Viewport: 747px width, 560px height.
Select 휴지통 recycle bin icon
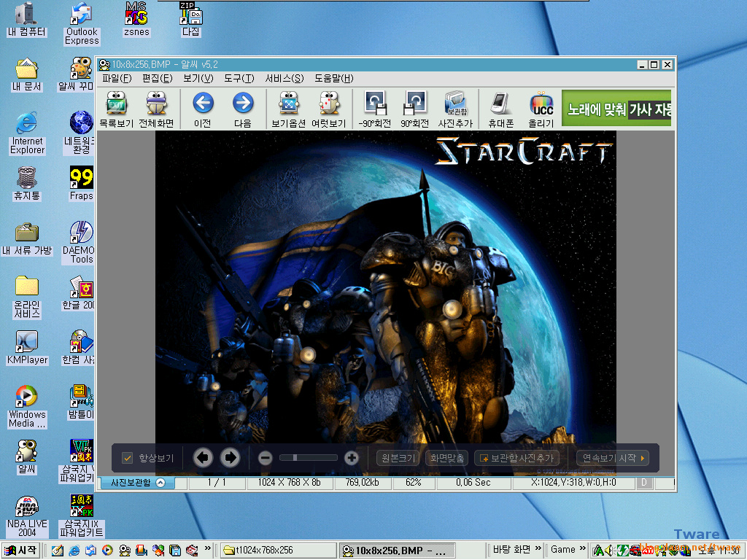(x=27, y=183)
